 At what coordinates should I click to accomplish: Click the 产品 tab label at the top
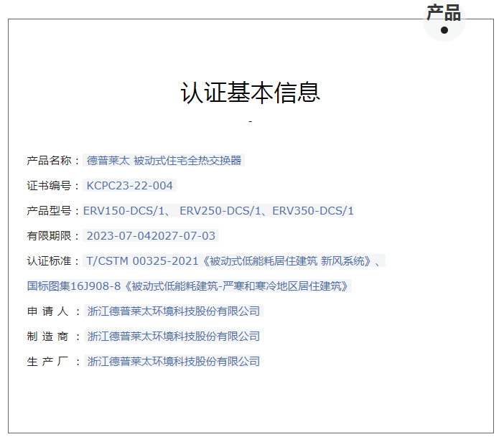pos(444,13)
